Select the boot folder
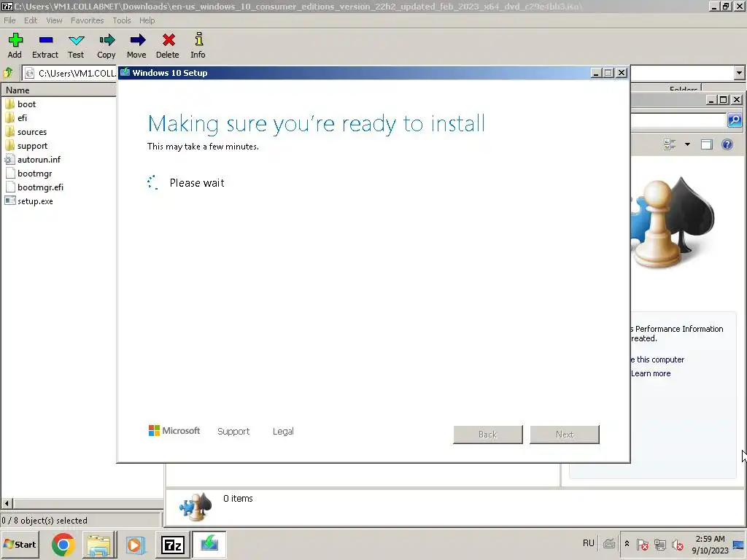The image size is (747, 560). pyautogui.click(x=20, y=104)
